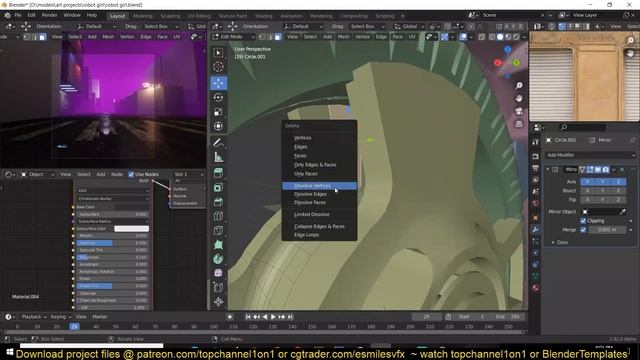Activate the Cursor tool in viewport toolbar
The height and width of the screenshot is (360, 640).
click(x=218, y=67)
